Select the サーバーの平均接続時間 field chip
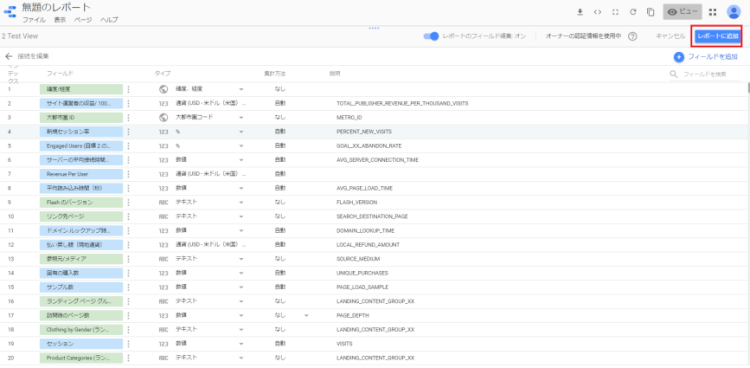Screen dimensions: 750x368 (x=81, y=160)
